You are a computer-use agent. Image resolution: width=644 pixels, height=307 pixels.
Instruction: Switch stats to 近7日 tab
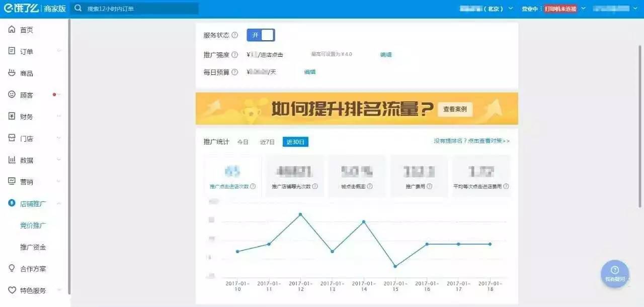click(x=267, y=142)
